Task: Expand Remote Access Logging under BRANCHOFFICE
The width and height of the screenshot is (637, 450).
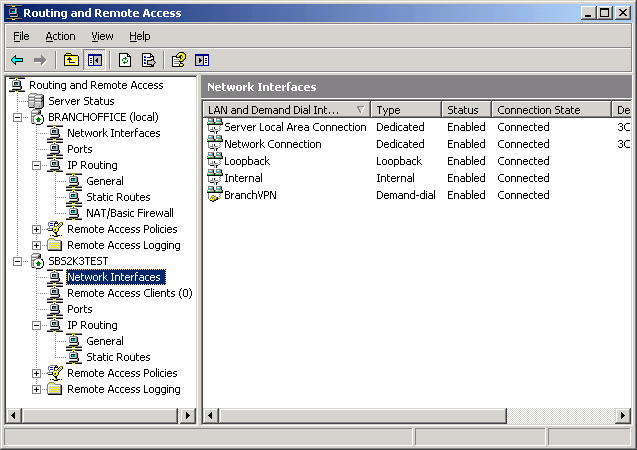Action: click(37, 245)
